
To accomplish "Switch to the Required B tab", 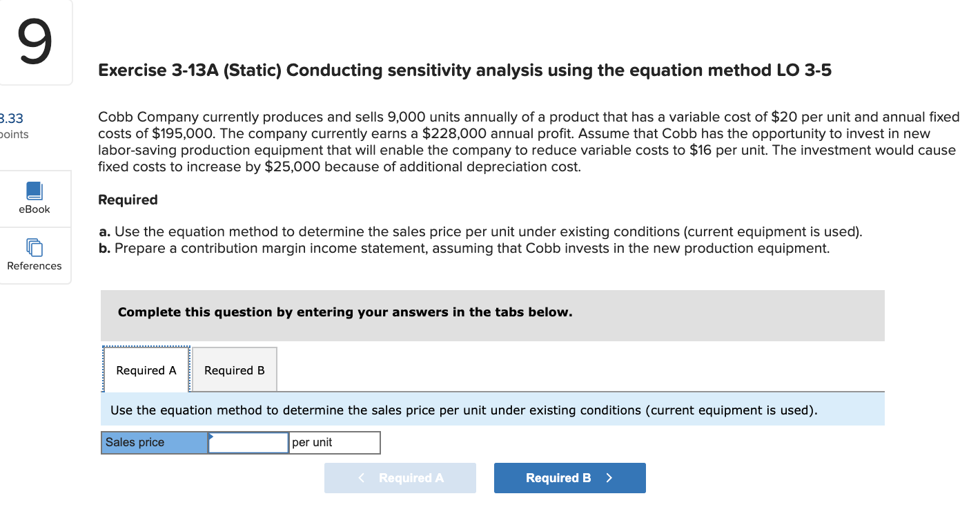I will pyautogui.click(x=233, y=370).
